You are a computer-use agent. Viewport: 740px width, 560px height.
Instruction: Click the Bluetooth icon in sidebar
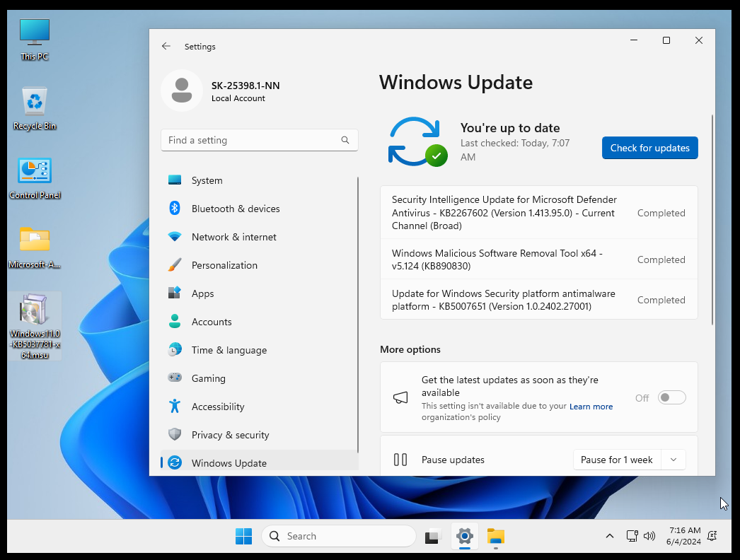point(175,208)
